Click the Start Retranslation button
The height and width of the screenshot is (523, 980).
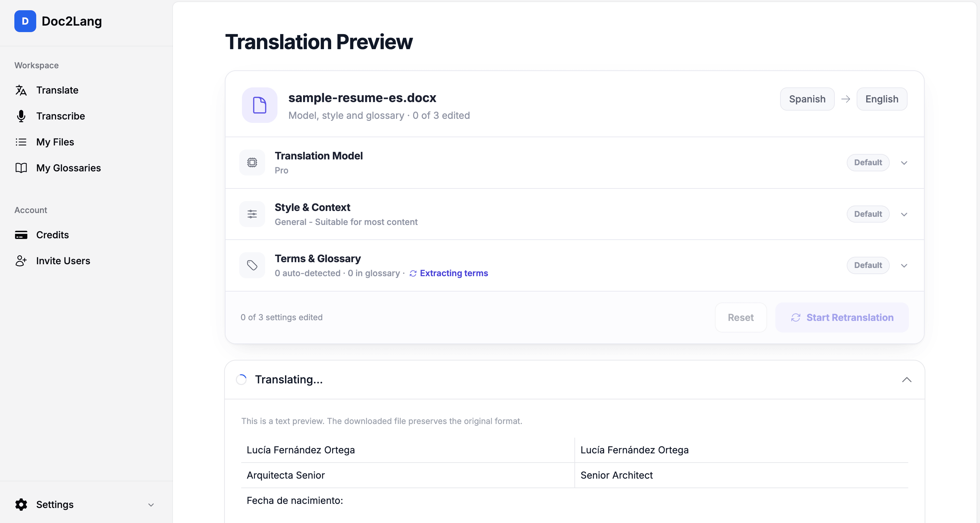(842, 318)
